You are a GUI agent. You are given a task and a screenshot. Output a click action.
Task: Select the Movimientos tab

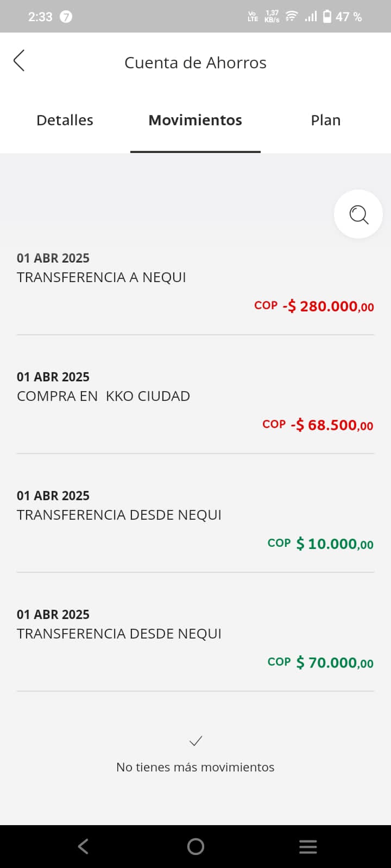point(195,120)
